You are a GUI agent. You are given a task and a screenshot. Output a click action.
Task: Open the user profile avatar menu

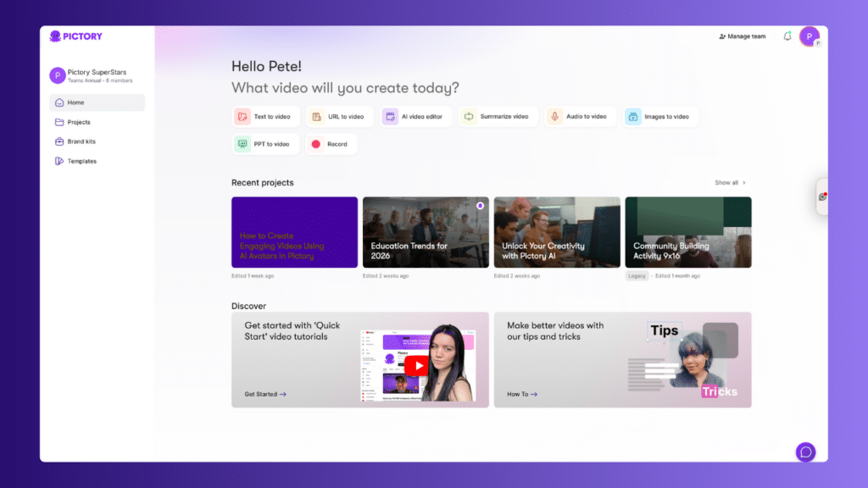[x=809, y=36]
